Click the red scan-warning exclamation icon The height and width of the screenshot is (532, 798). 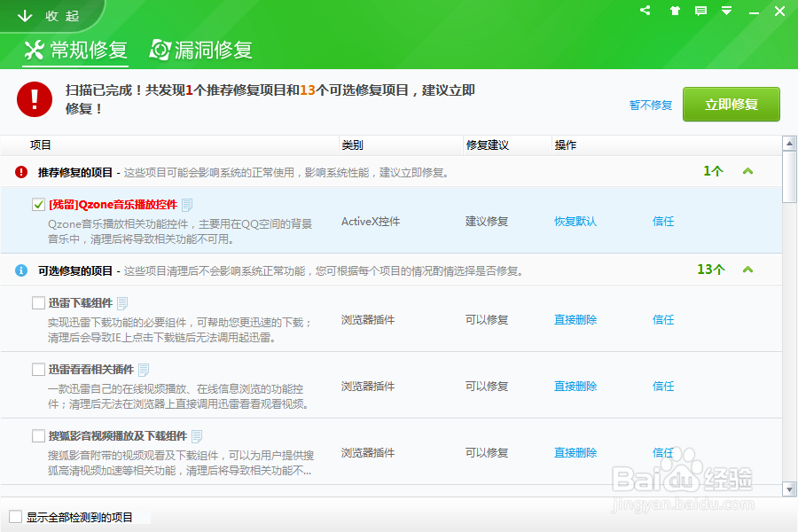coord(35,99)
